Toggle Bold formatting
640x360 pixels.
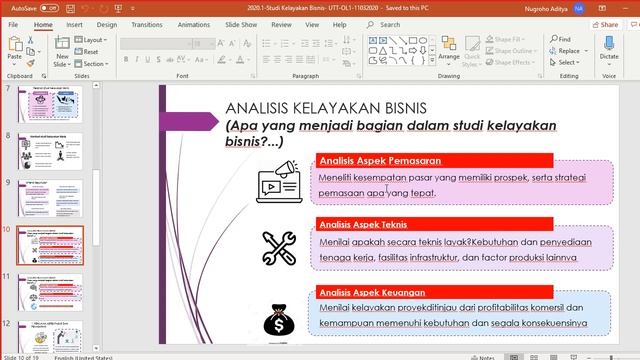click(x=126, y=60)
